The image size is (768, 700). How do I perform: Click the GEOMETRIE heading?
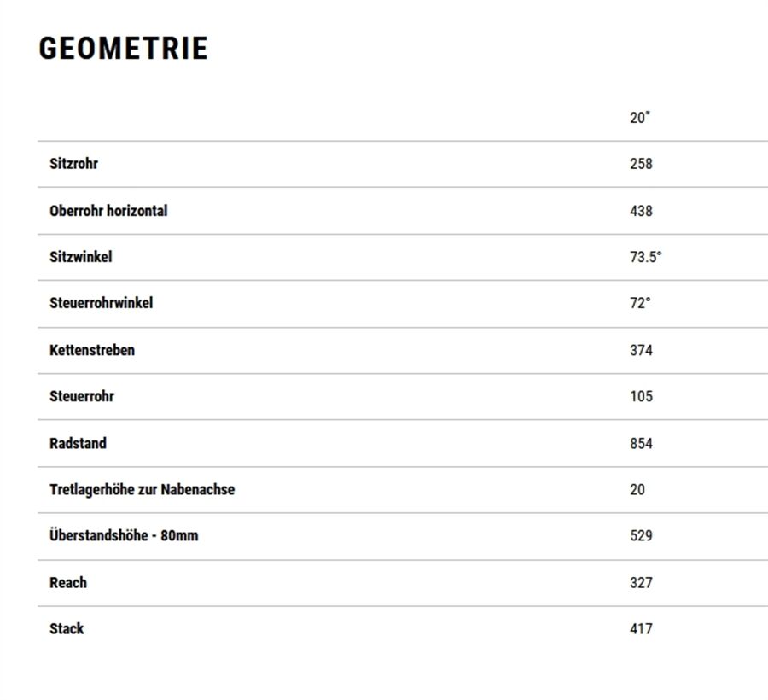[124, 49]
